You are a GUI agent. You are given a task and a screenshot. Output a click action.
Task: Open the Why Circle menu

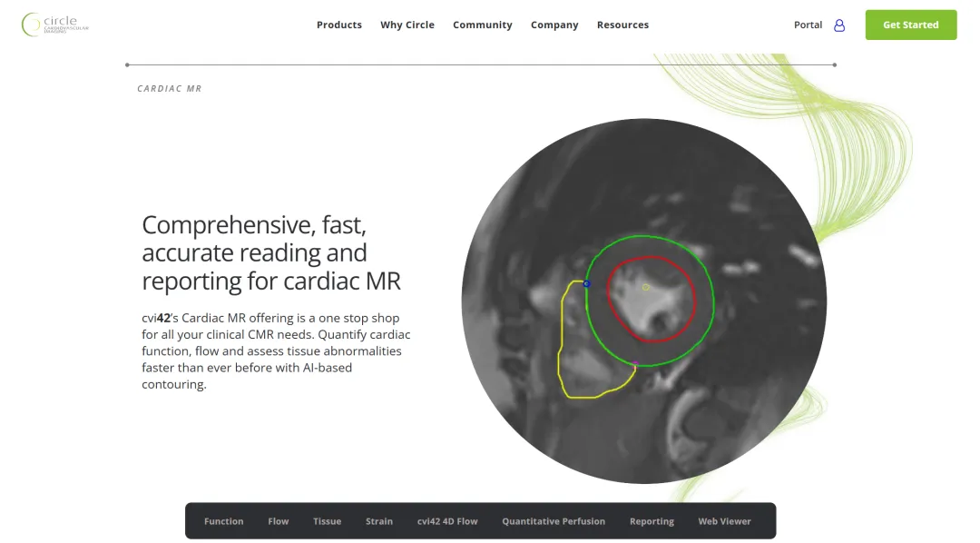point(407,25)
